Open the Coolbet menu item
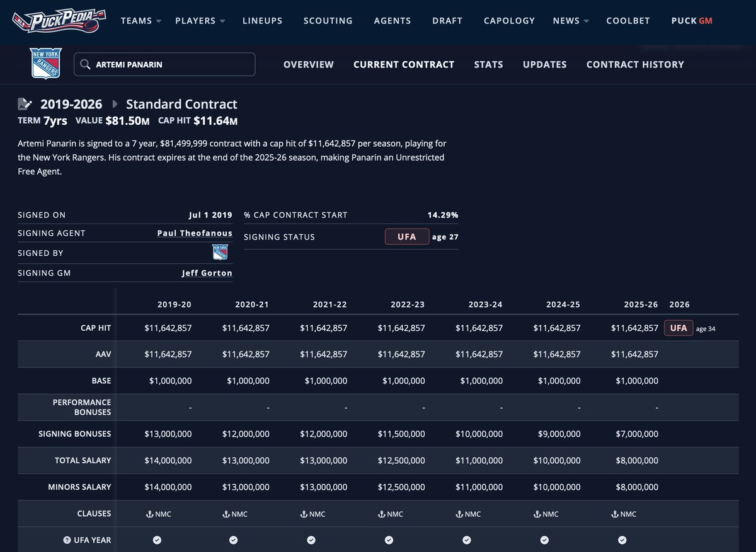756x552 pixels. [629, 21]
